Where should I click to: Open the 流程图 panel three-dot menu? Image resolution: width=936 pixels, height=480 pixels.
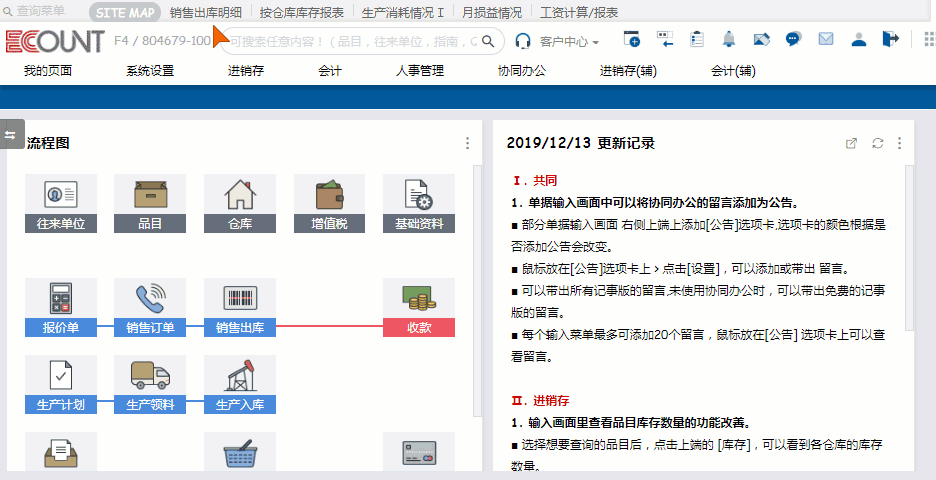click(x=467, y=143)
